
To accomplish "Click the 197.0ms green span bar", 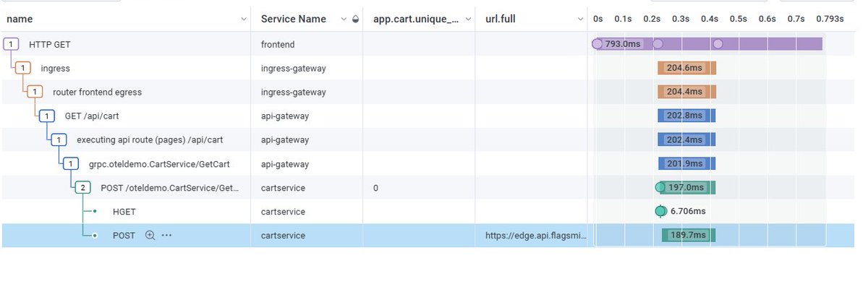I will pyautogui.click(x=687, y=187).
